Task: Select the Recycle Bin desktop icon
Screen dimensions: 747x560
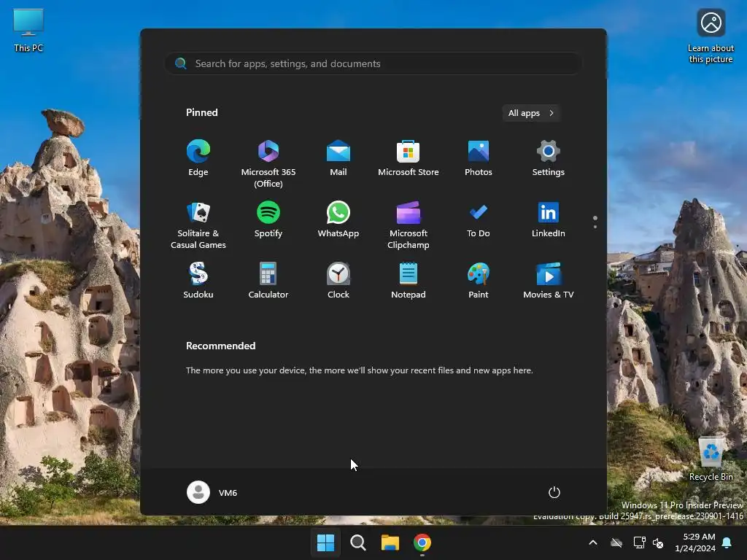Action: (x=711, y=459)
